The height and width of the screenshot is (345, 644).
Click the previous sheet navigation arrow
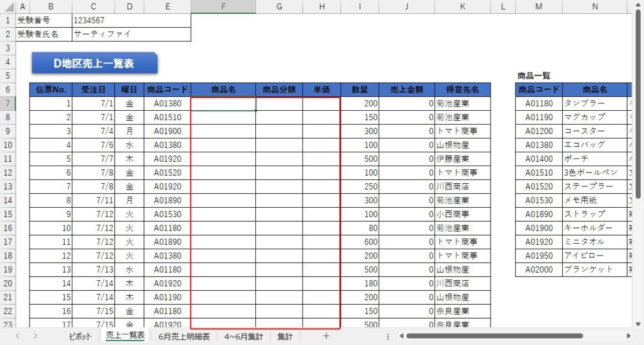tap(18, 336)
